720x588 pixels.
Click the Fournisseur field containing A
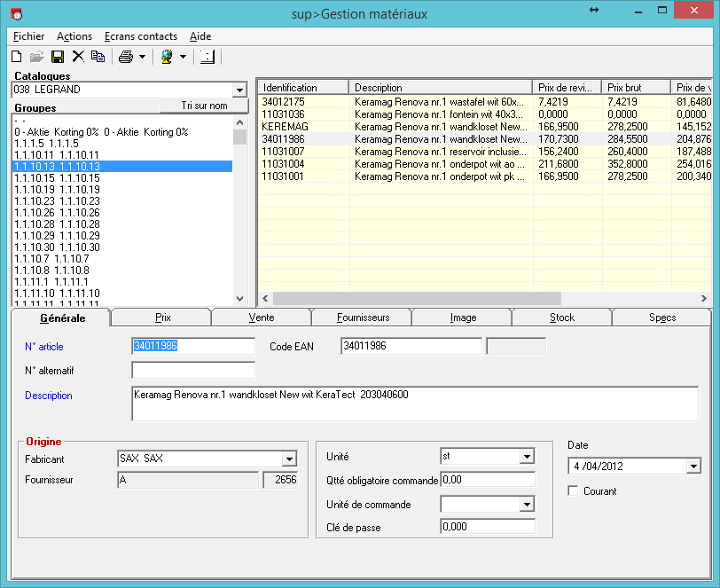click(x=188, y=480)
